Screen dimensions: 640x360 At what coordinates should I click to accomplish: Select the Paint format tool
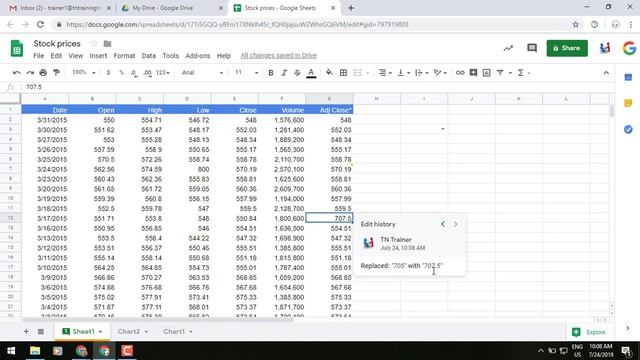click(x=56, y=73)
